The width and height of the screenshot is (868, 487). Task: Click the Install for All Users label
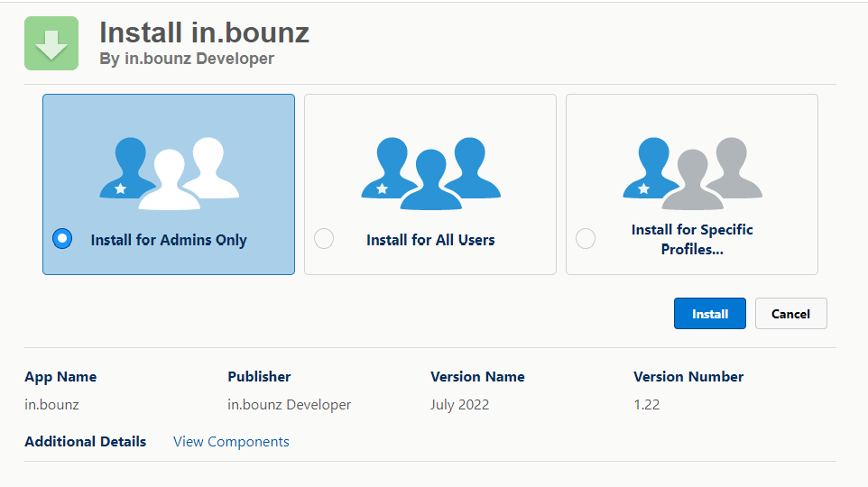pos(430,240)
